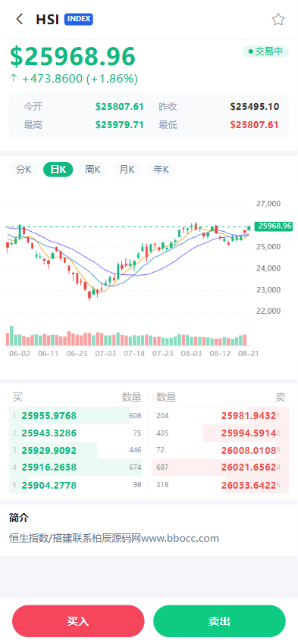Click bid quantity 674
The image size is (298, 644).
coord(135,467)
